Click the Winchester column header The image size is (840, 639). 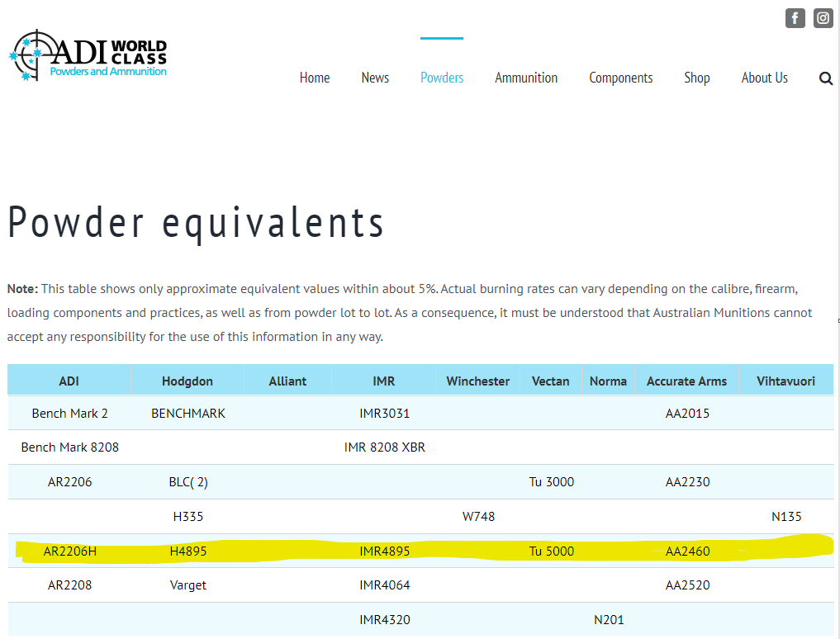point(478,381)
